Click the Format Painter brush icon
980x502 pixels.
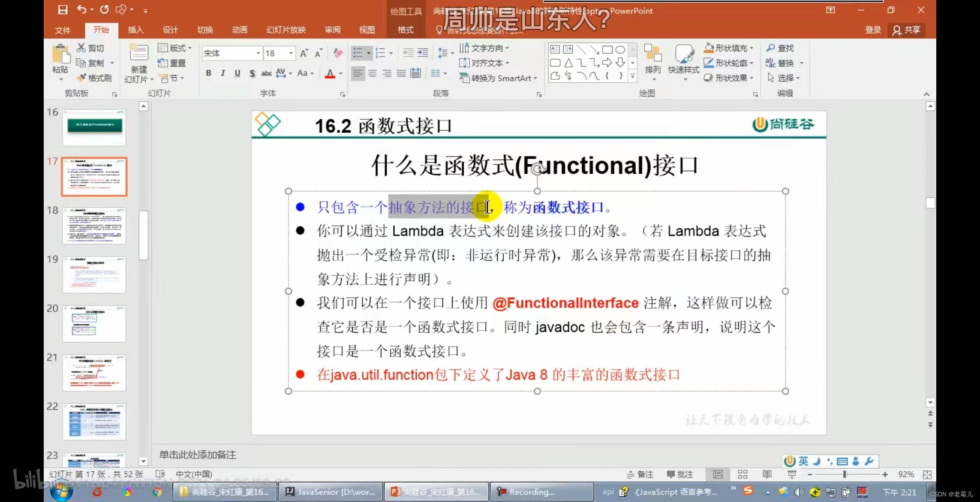coord(81,78)
